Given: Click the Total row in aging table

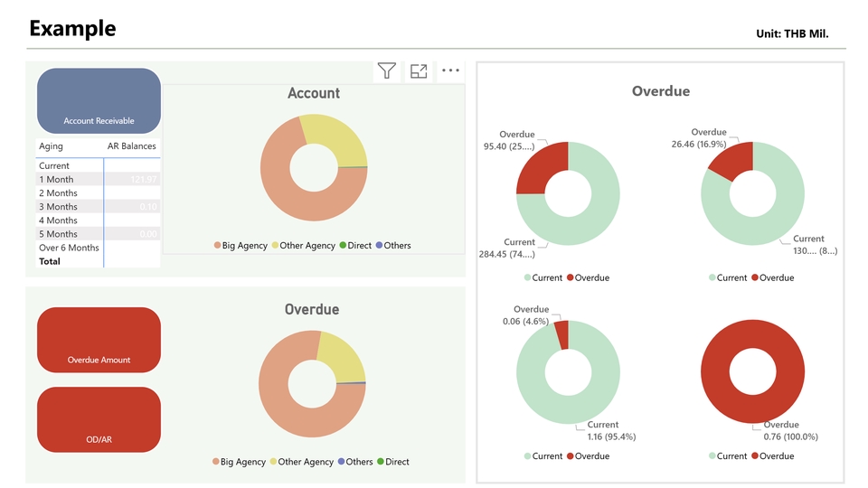Looking at the screenshot, I should click(50, 261).
